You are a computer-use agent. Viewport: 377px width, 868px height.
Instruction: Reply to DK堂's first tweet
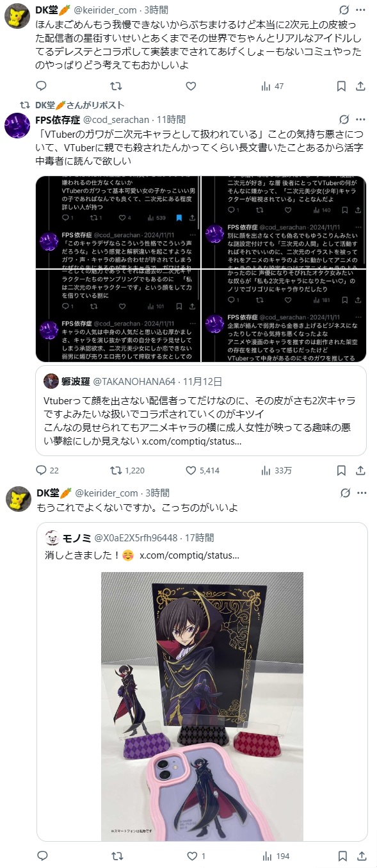click(41, 86)
